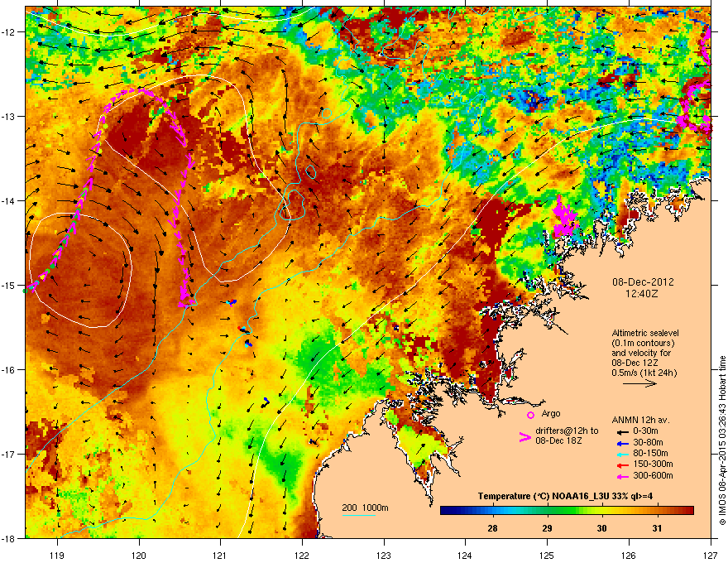Screen dimensions: 728x563
Task: Click the 0.5m/s (1kt 24h) scale text
Action: (644, 373)
